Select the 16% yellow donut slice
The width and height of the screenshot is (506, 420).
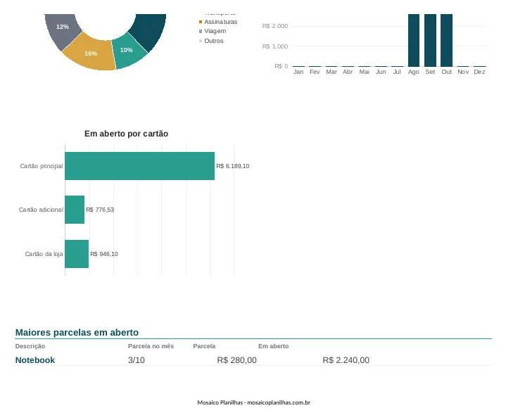click(91, 53)
